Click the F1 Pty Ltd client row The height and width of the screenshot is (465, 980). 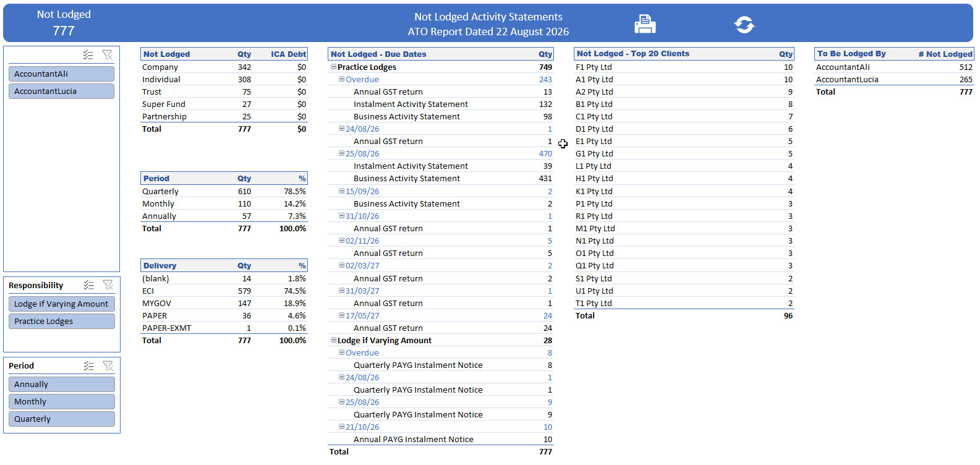point(684,67)
